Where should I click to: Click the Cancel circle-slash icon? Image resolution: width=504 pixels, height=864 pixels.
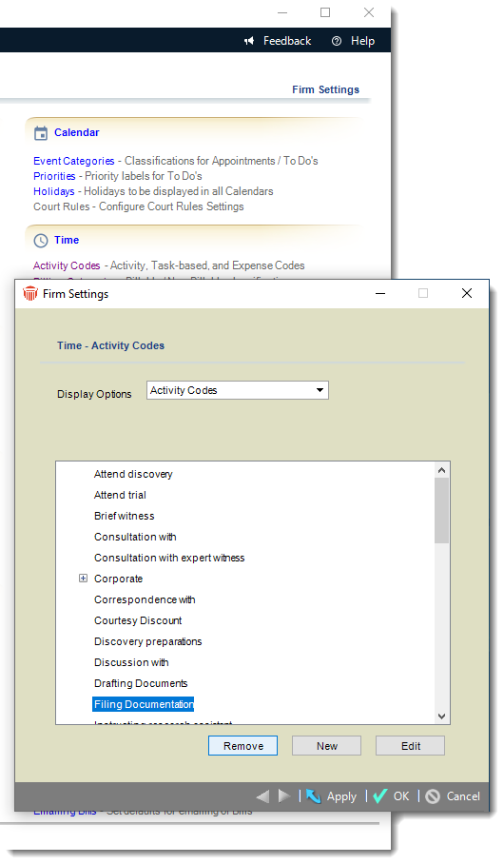tap(433, 796)
